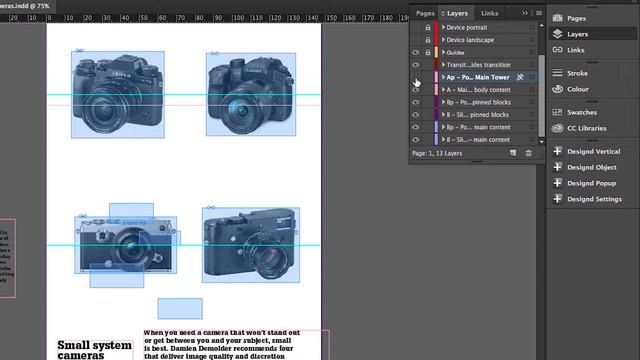Expand the Device portrait layer

point(443,27)
